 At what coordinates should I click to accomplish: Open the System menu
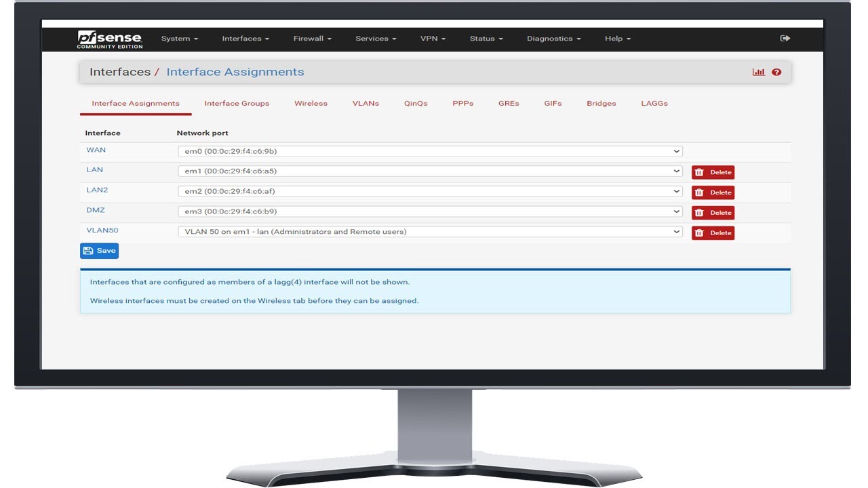(x=180, y=39)
